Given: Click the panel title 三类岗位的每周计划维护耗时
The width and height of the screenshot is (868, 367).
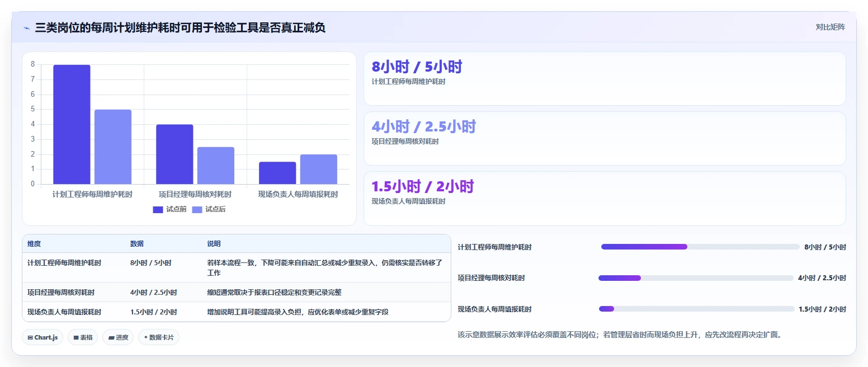Looking at the screenshot, I should pyautogui.click(x=180, y=27).
